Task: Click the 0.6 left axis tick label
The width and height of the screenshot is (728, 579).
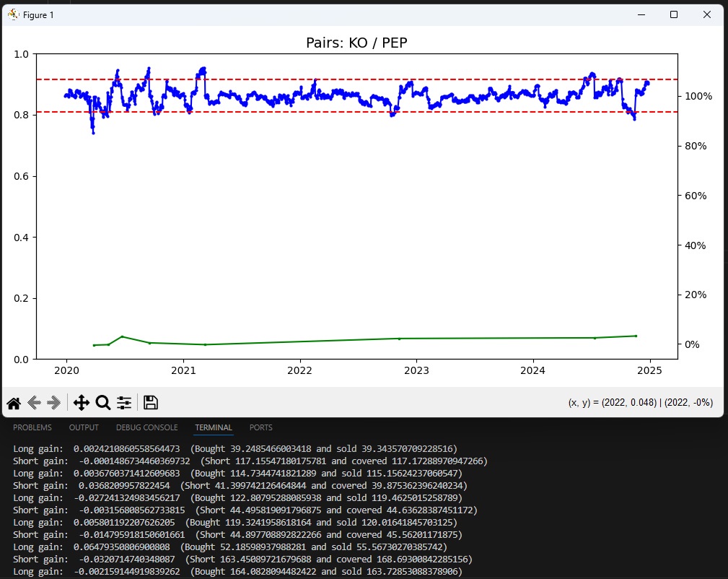Action: pos(22,176)
